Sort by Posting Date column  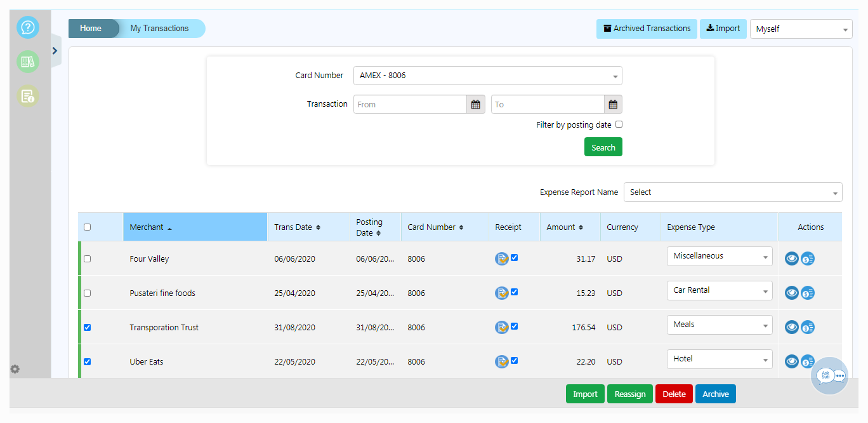point(376,227)
